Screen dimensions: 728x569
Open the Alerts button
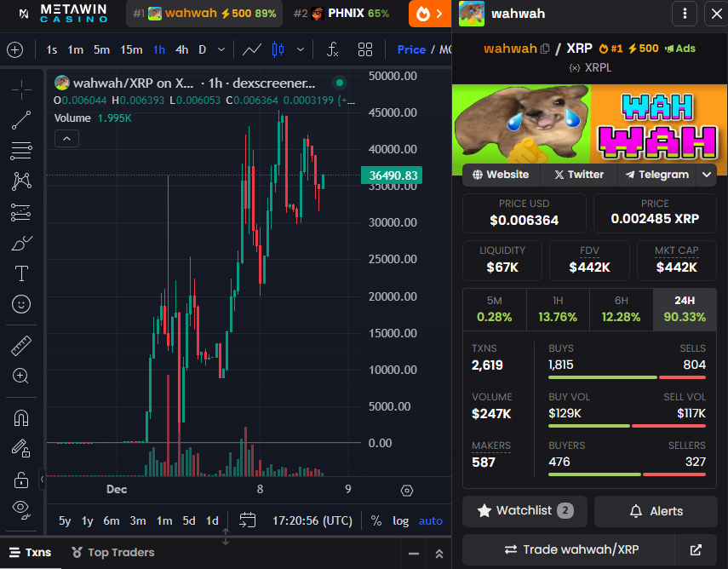(x=656, y=511)
